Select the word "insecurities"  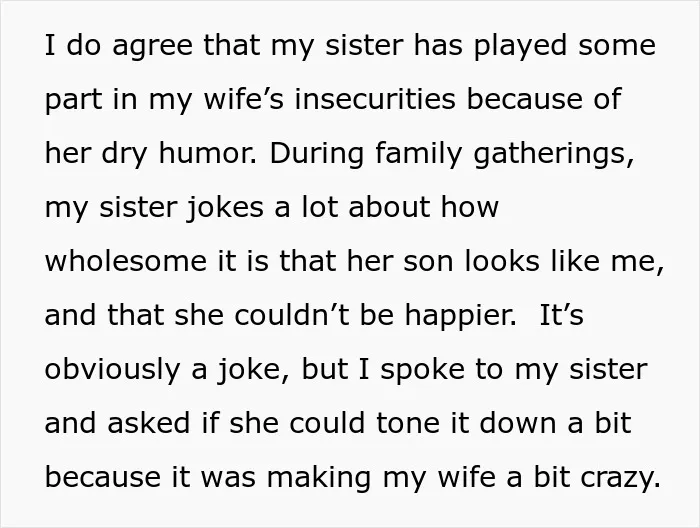coord(375,99)
